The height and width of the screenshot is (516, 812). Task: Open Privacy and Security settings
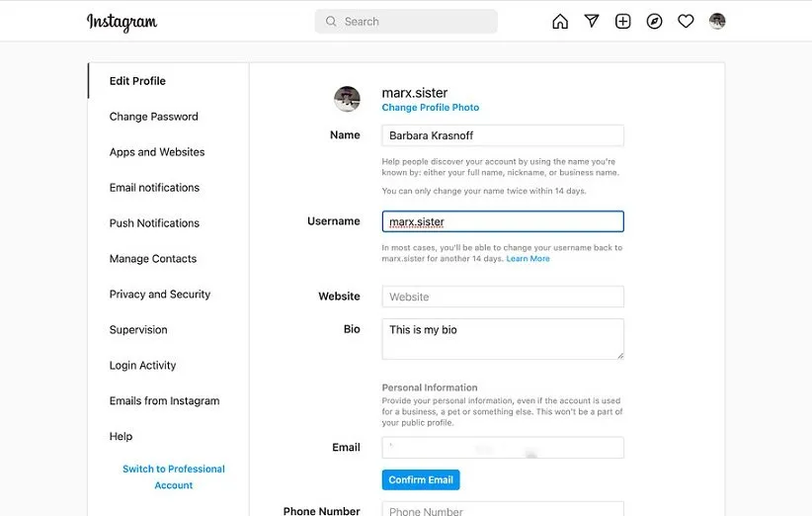point(160,295)
